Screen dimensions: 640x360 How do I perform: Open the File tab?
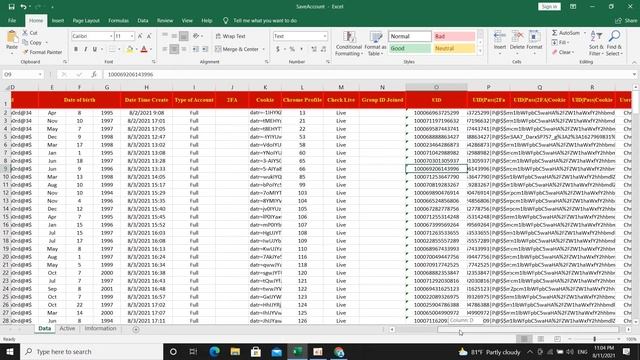coord(12,20)
